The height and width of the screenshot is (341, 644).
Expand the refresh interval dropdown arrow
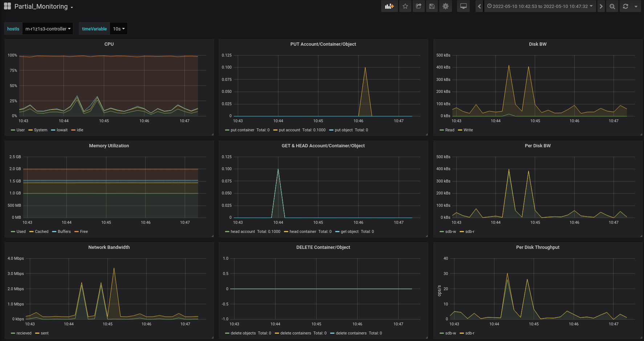coord(636,7)
